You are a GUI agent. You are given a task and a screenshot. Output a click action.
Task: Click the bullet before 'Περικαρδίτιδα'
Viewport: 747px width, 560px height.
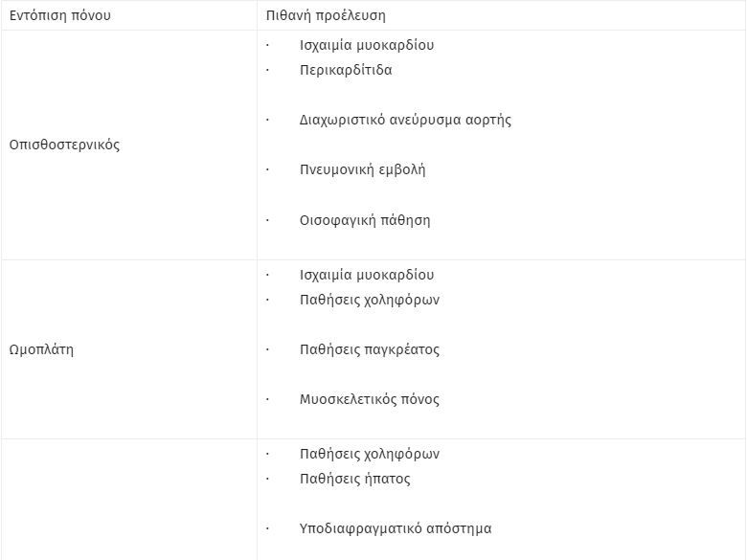tap(267, 70)
